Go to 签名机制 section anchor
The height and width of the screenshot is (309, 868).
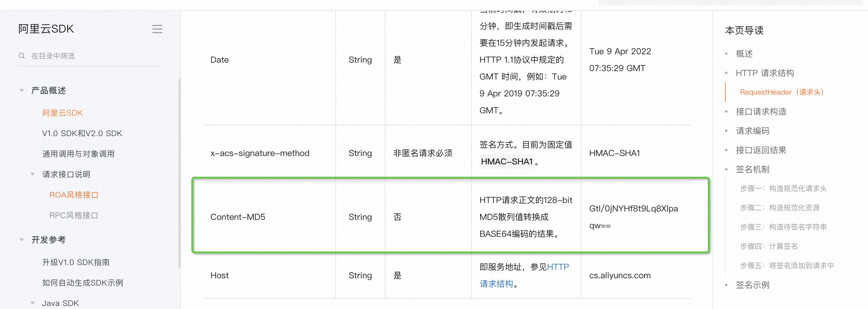click(x=752, y=169)
